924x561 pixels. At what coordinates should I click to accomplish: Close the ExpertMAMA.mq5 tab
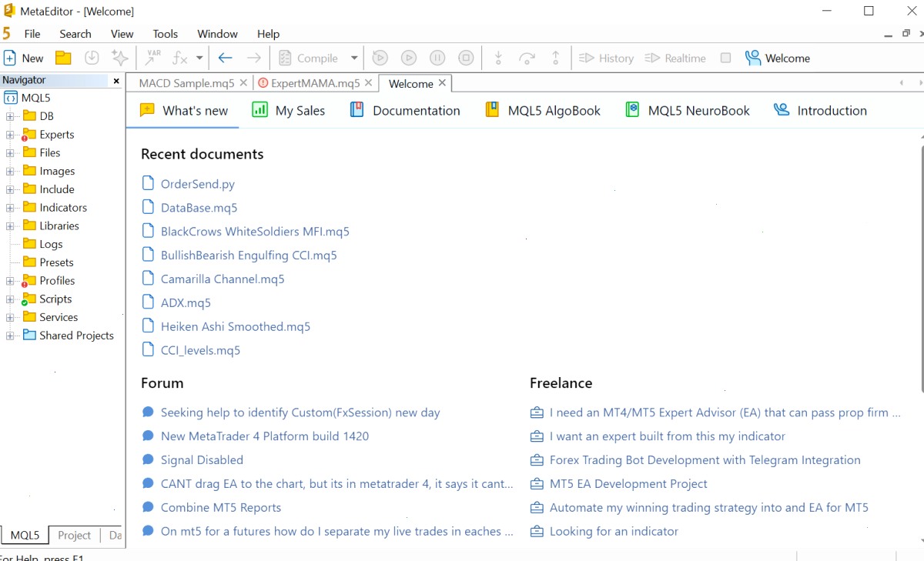pos(368,82)
